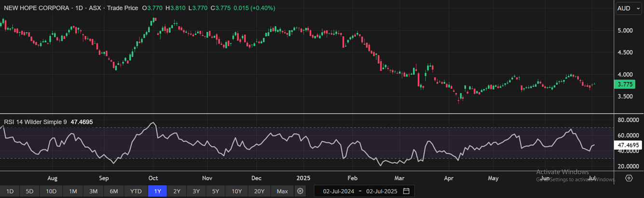Switch chart to 2Y range
The image size is (644, 198).
coord(177,191)
